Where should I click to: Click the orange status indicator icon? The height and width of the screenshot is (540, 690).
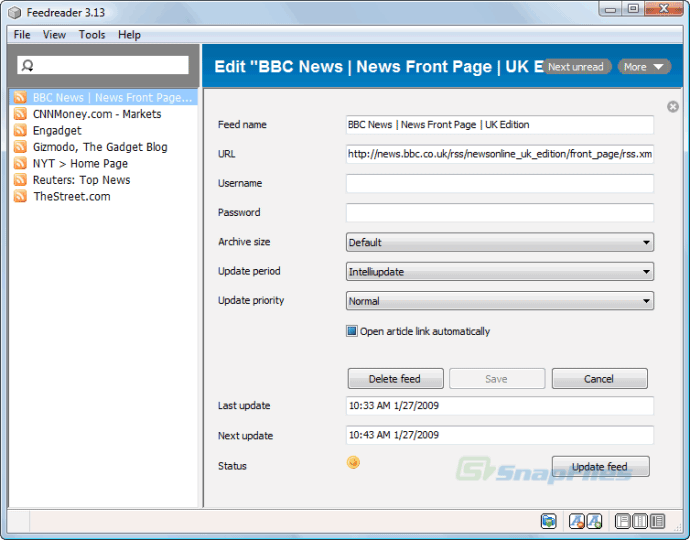point(353,462)
